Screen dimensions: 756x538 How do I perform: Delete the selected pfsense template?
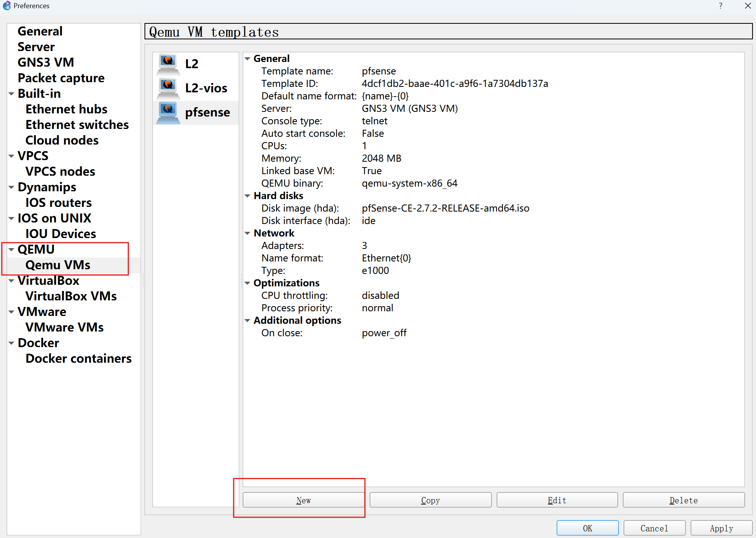[x=684, y=500]
